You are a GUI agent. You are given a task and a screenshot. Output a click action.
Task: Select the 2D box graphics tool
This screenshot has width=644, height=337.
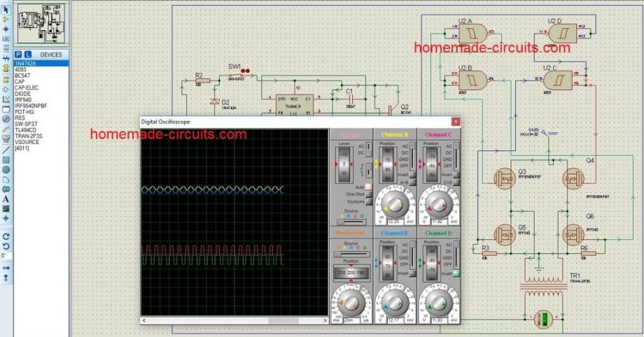click(x=6, y=159)
